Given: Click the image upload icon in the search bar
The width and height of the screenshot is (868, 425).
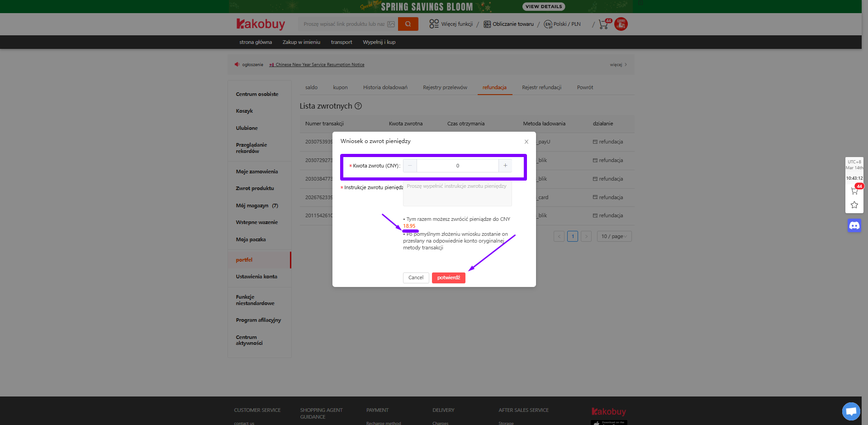Looking at the screenshot, I should point(390,24).
